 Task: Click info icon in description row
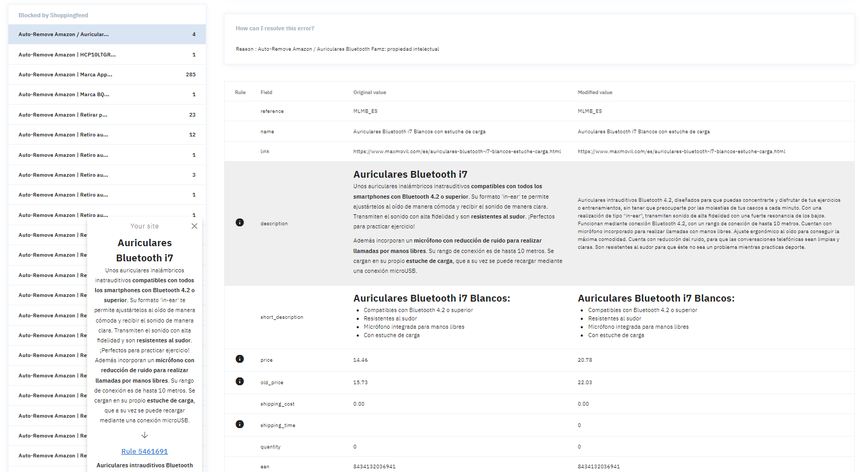click(240, 223)
